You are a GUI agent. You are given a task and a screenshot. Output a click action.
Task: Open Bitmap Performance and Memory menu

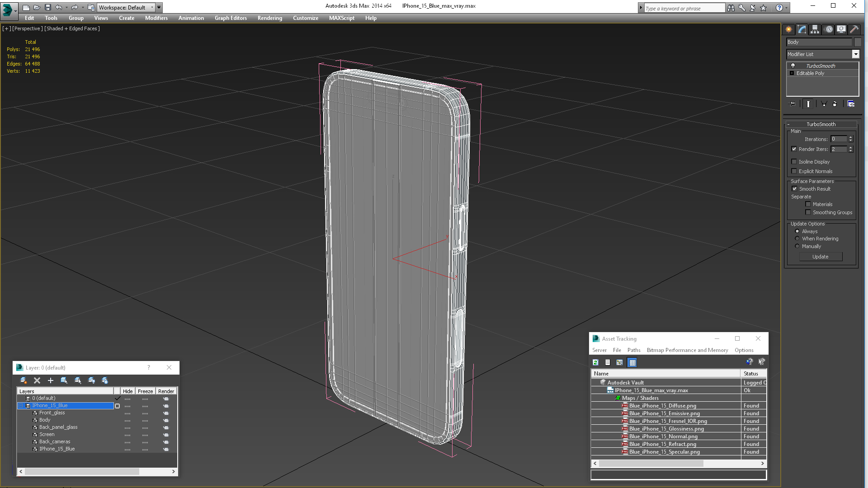pyautogui.click(x=687, y=350)
